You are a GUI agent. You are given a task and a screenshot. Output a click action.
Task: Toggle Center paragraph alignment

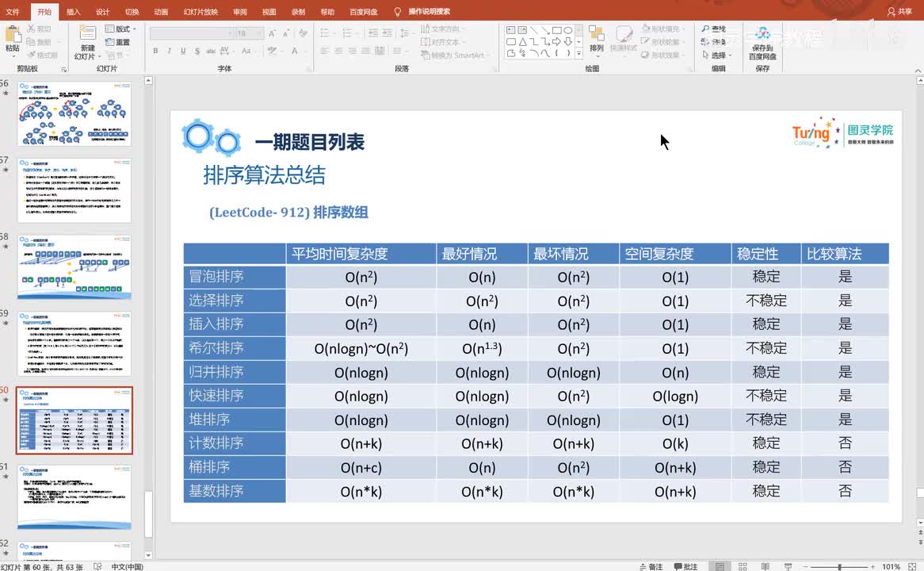pos(338,51)
